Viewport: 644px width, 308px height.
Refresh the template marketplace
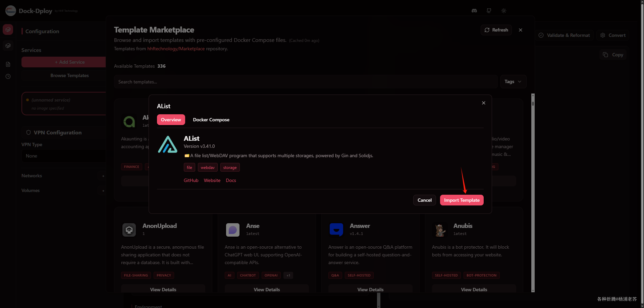pyautogui.click(x=496, y=30)
